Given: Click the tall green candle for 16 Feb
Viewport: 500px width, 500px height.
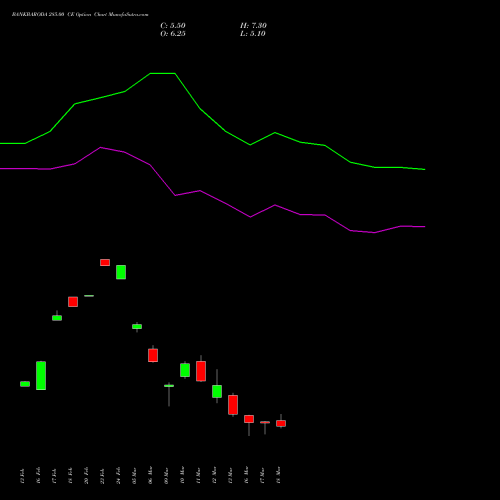Looking at the screenshot, I should (x=41, y=375).
